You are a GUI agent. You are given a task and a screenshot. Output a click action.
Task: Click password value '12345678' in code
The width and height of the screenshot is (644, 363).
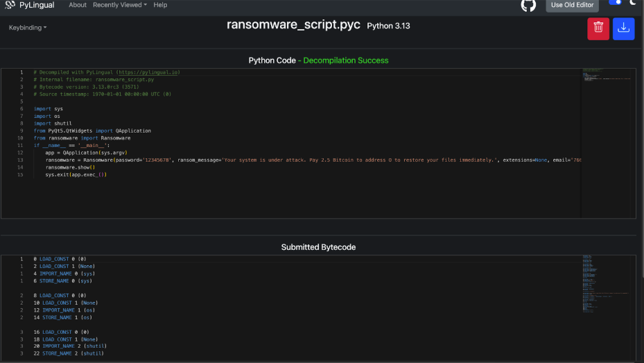(x=156, y=160)
